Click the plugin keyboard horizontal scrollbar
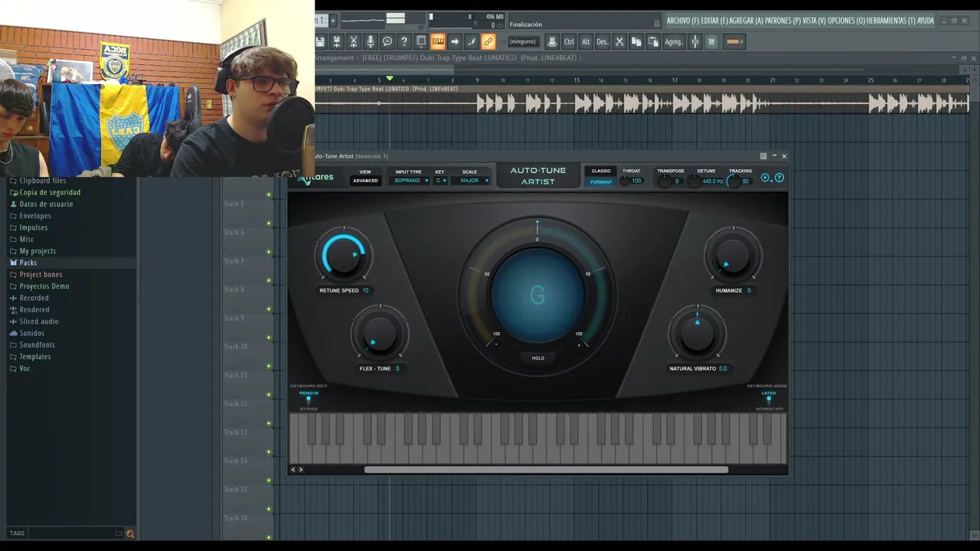 click(546, 470)
